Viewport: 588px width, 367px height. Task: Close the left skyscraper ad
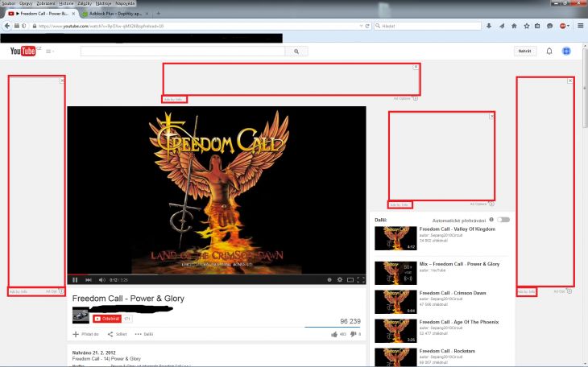coord(62,80)
